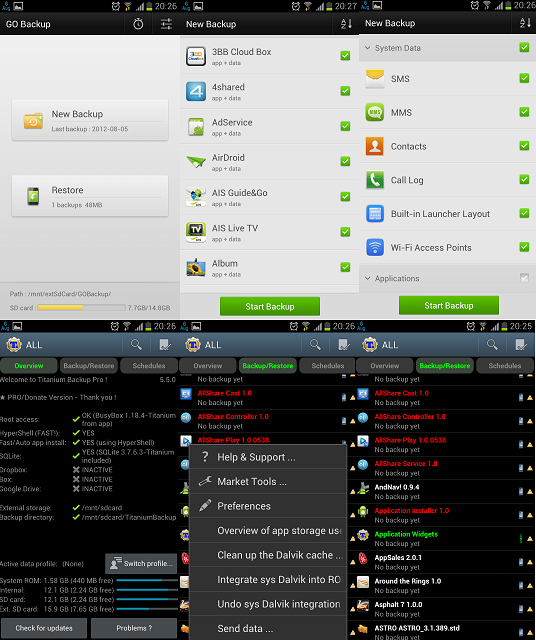Screen dimensions: 536x640
Task: Open the Contacts orange icon entry
Action: pos(375,146)
